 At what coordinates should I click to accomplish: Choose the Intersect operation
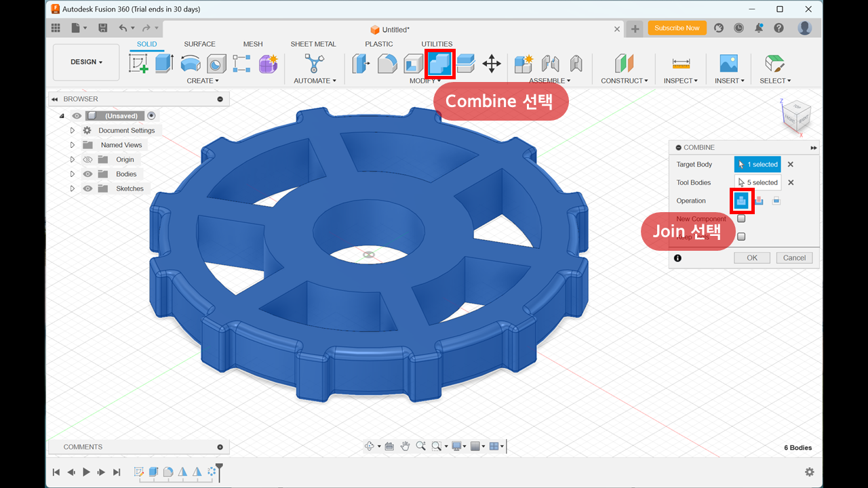[776, 201]
